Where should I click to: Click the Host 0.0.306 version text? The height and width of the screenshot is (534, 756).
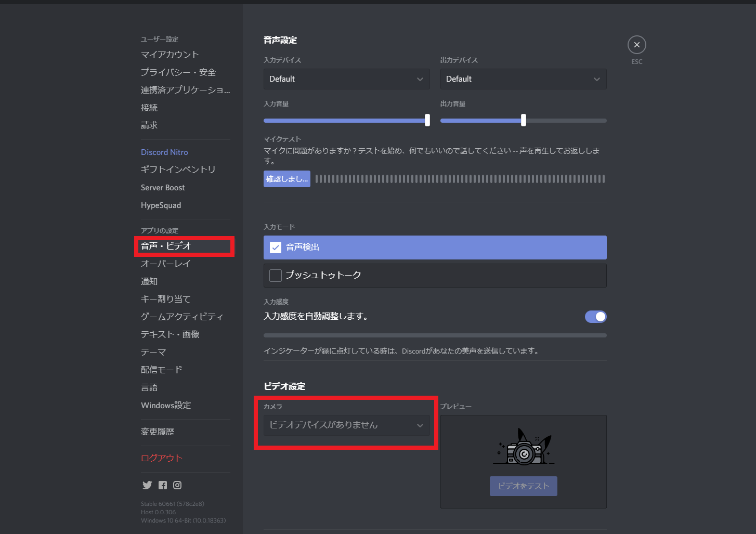(158, 512)
